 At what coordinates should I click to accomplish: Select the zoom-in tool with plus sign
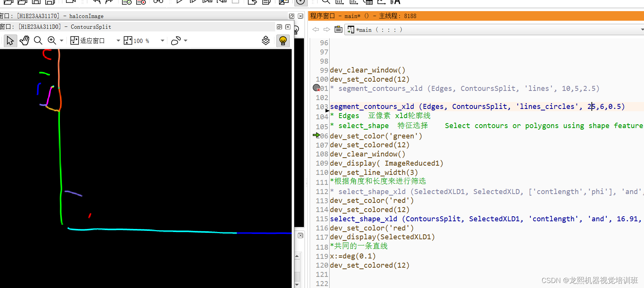click(x=52, y=41)
